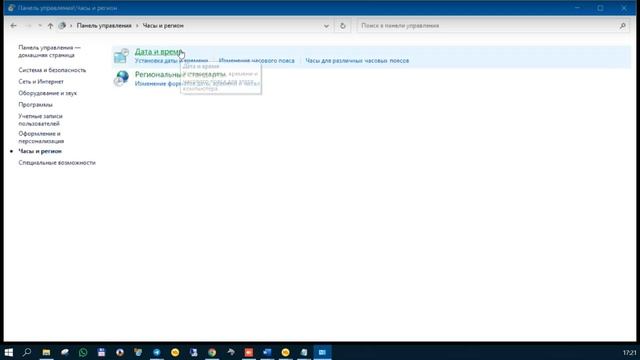Open Панель управления — домашняя страница
Screen dimensions: 640x360
tap(49, 51)
